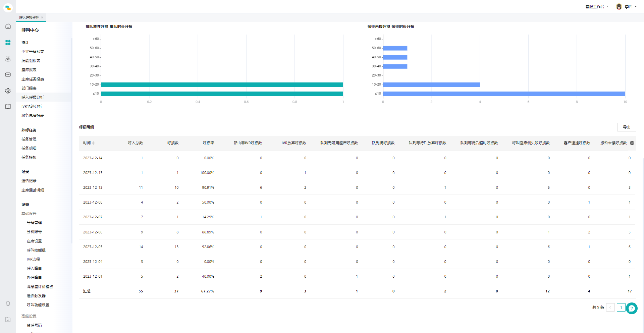Viewport: 644px width, 333px height.
Task: Click the 2023-12-12 date cell
Action: (93, 187)
